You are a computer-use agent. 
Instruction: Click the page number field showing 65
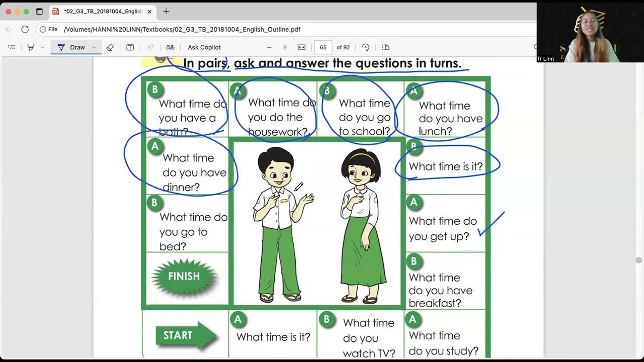click(x=323, y=47)
